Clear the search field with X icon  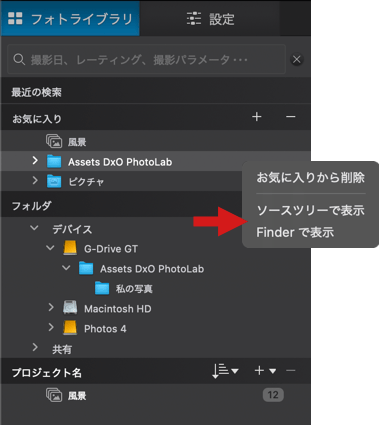296,60
